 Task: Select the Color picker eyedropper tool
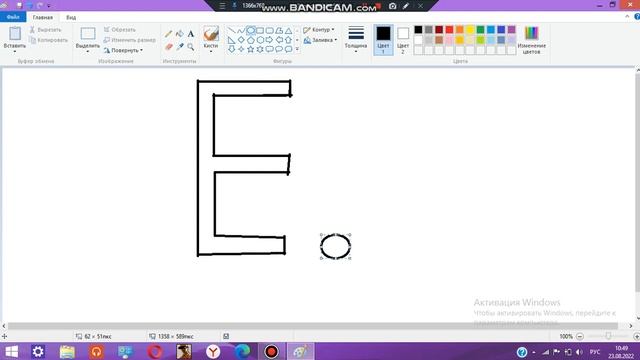coord(180,47)
